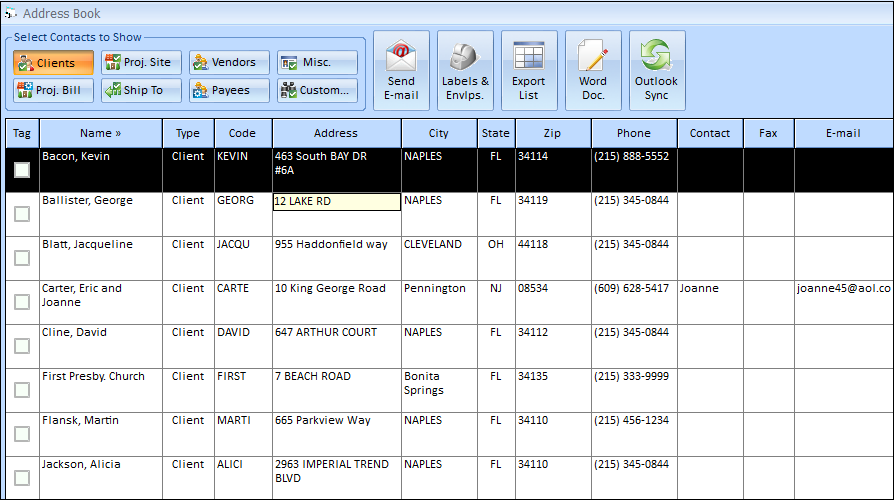Select the name Blatt, Jacqueline
Viewport: 894px width, 500px height.
87,244
